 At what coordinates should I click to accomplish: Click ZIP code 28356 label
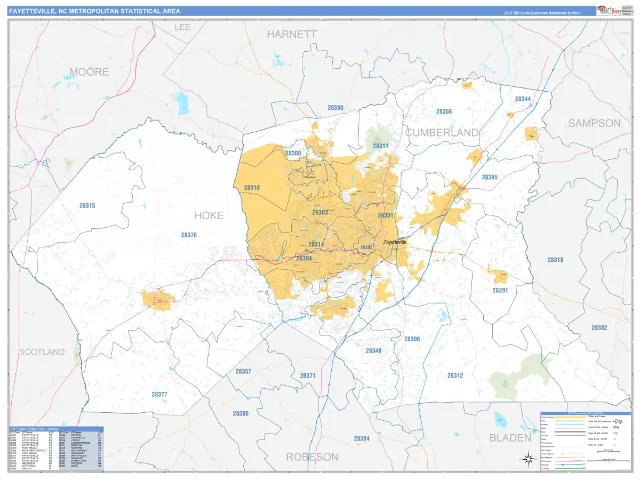coord(444,111)
